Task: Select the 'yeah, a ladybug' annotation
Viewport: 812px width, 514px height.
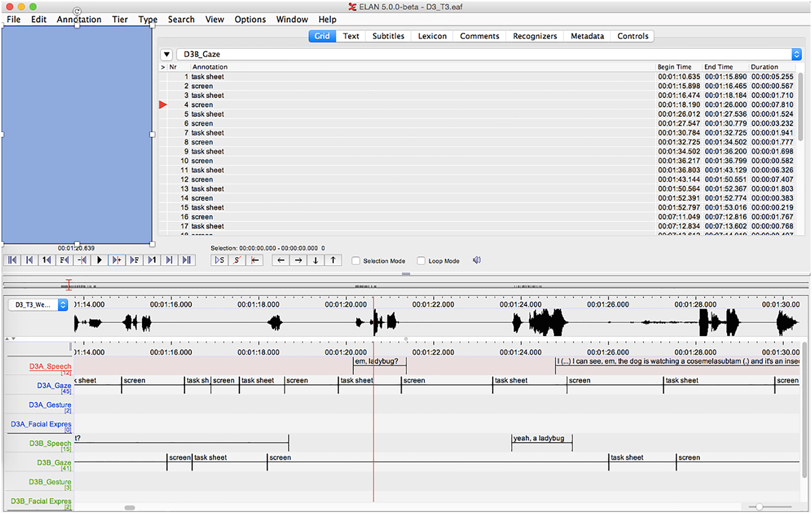Action: point(538,439)
